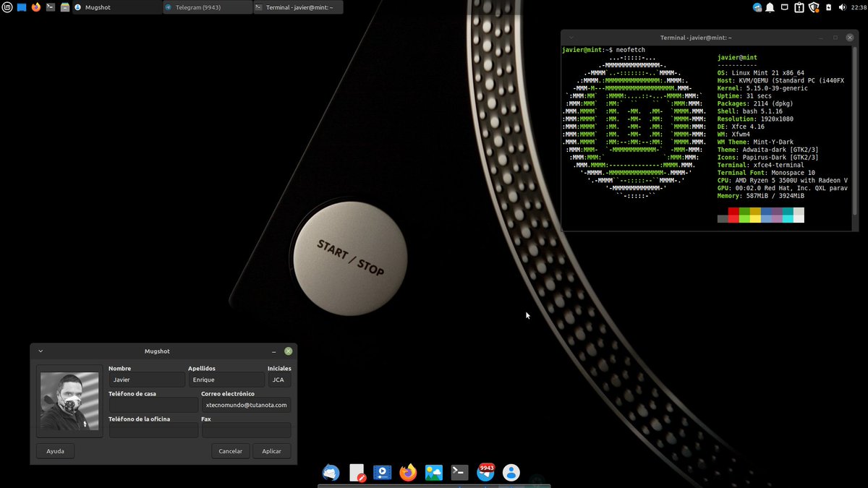Viewport: 868px width, 488px height.
Task: Collapse the Mugshot window via its title-bar chevron
Action: tap(41, 351)
